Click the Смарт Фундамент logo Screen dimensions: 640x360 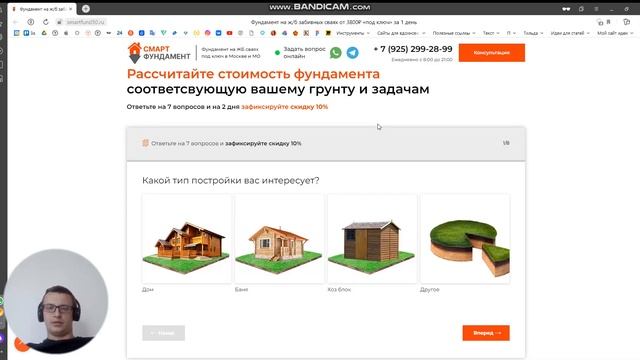159,53
